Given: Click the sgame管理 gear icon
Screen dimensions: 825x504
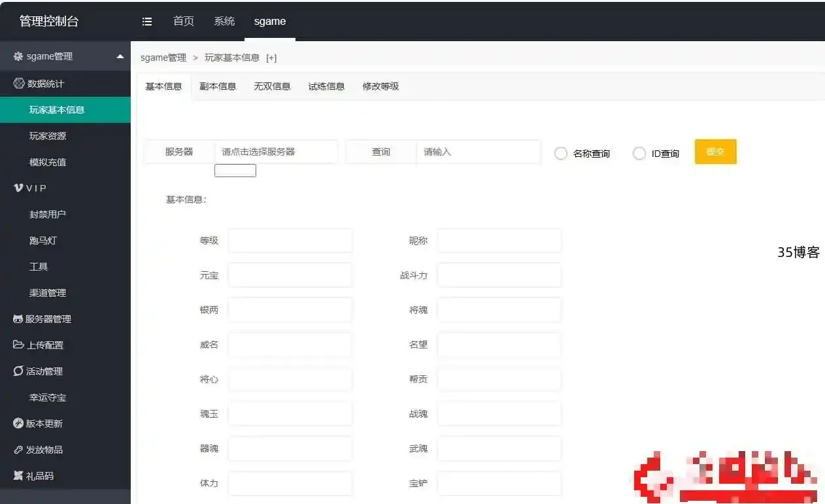Looking at the screenshot, I should coord(18,57).
